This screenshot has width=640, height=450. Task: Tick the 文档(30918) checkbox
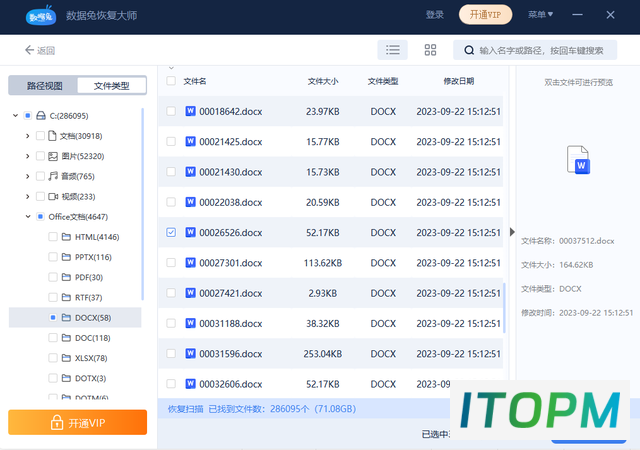40,136
